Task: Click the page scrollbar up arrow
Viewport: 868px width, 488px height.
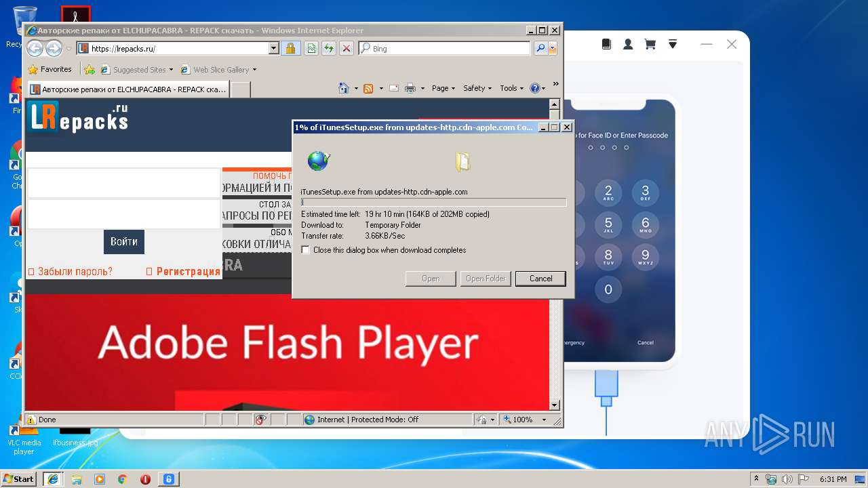Action: [554, 104]
